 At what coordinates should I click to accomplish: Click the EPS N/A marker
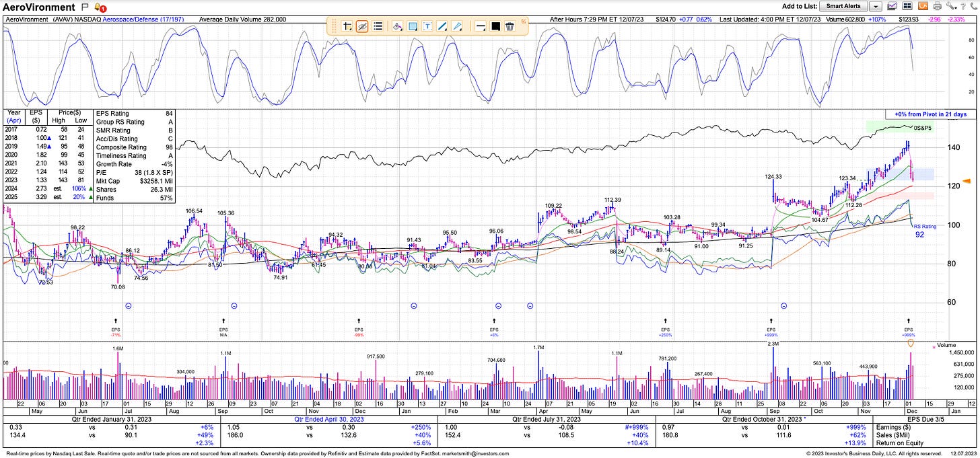click(223, 329)
